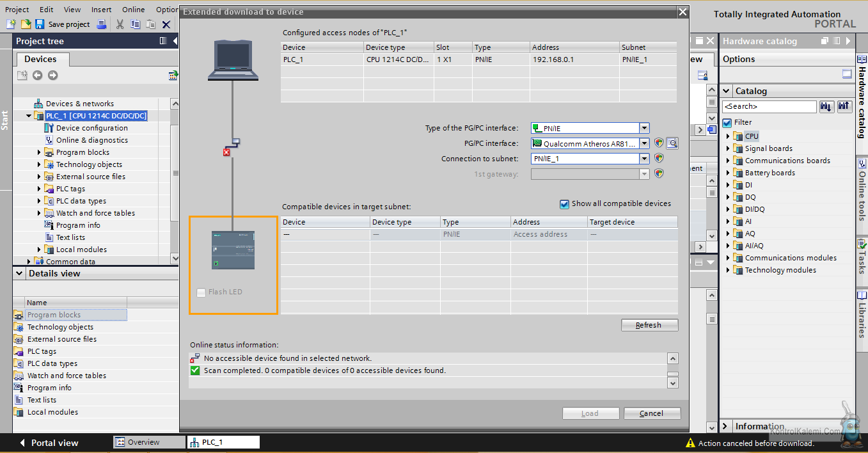
Task: Expand the Signal boards catalog folder
Action: (728, 148)
